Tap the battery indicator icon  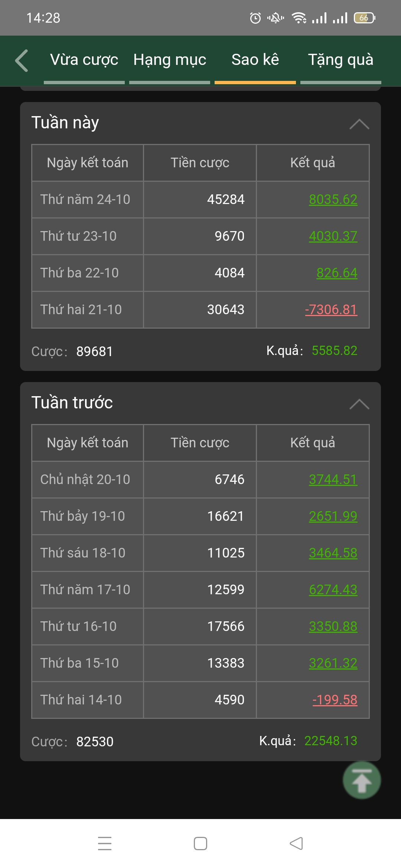pyautogui.click(x=364, y=18)
